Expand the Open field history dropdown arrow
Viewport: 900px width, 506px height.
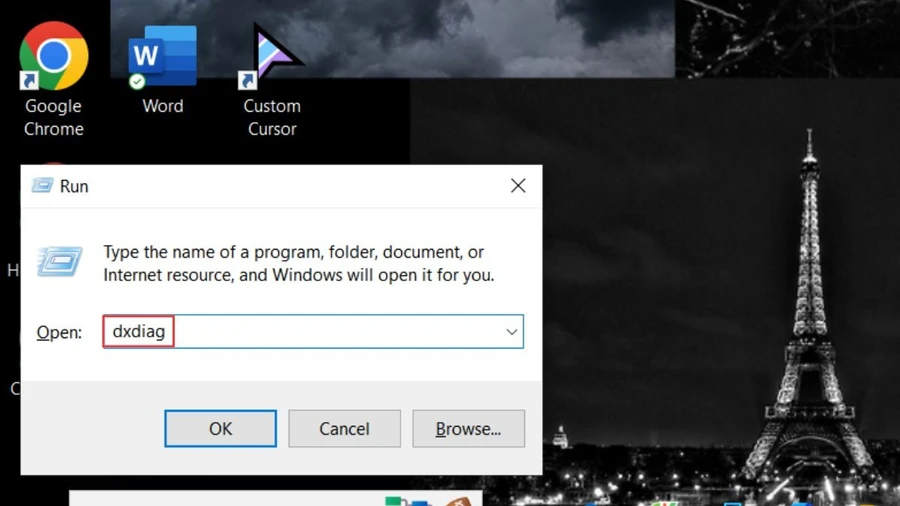pos(511,332)
